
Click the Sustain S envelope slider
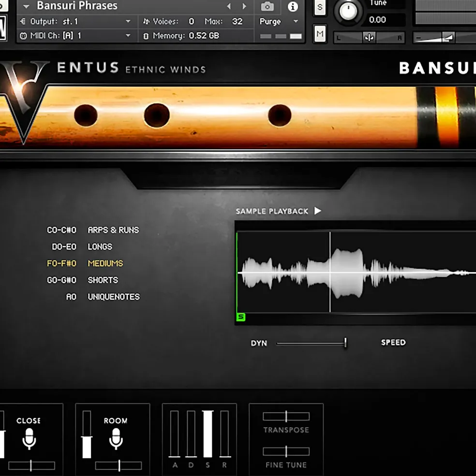[208, 434]
